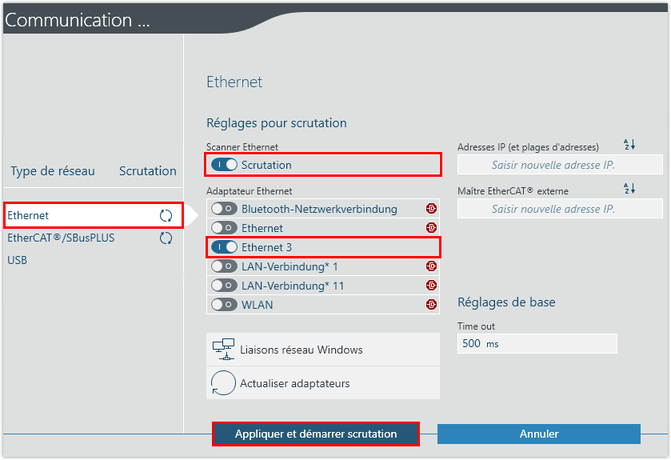Click the new IP address input field
This screenshot has width=671, height=460.
[559, 165]
